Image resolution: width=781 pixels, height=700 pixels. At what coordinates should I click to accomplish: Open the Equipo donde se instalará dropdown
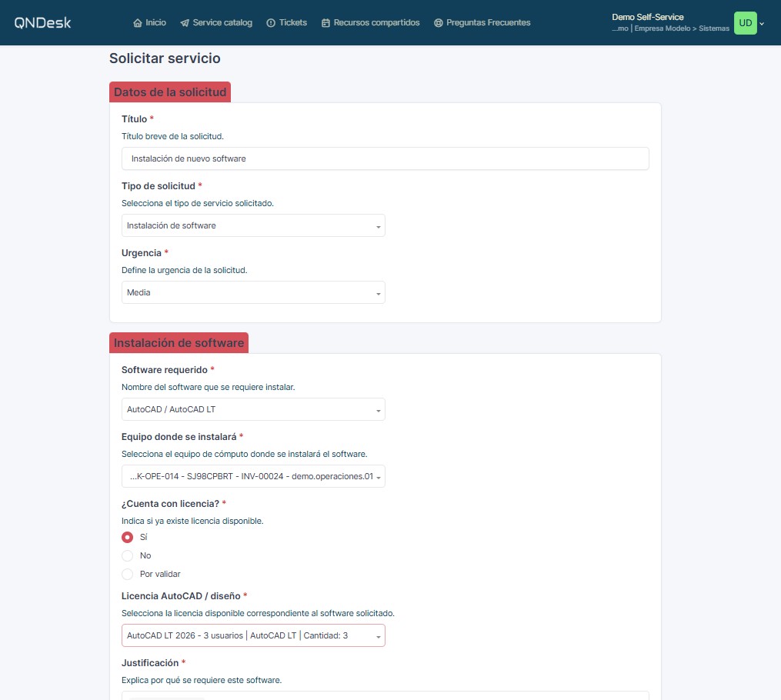click(x=253, y=476)
